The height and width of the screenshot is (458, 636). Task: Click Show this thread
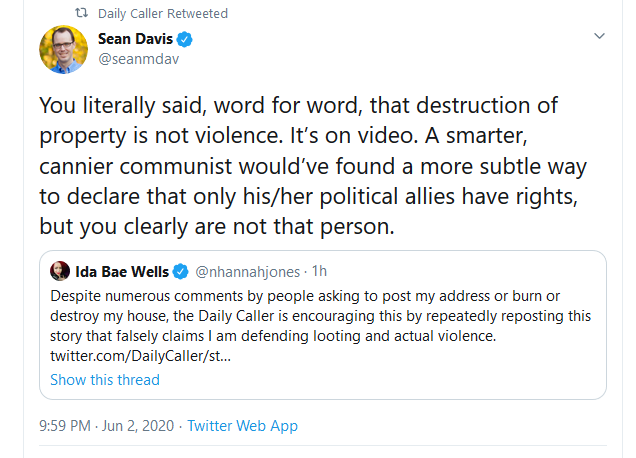[105, 380]
